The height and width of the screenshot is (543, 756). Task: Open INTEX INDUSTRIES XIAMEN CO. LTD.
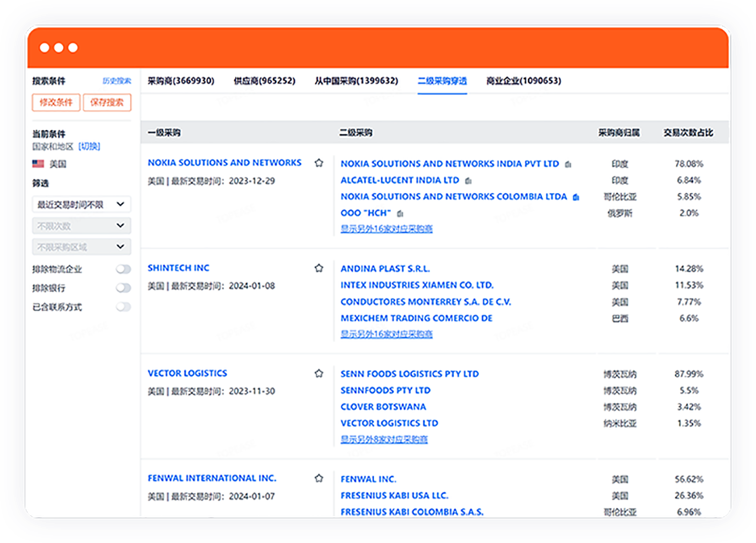[417, 285]
